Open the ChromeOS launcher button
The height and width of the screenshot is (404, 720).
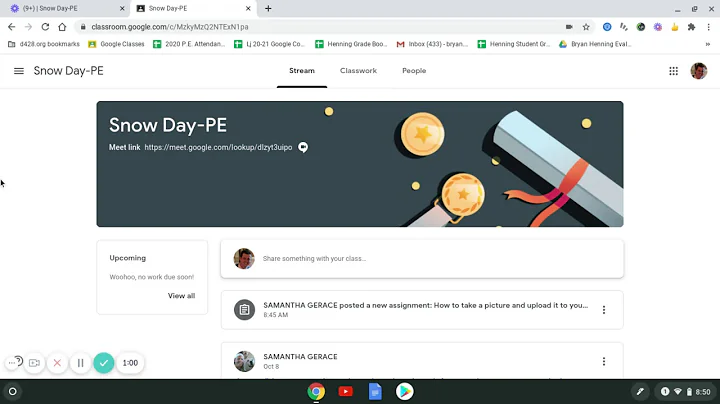[x=13, y=392]
